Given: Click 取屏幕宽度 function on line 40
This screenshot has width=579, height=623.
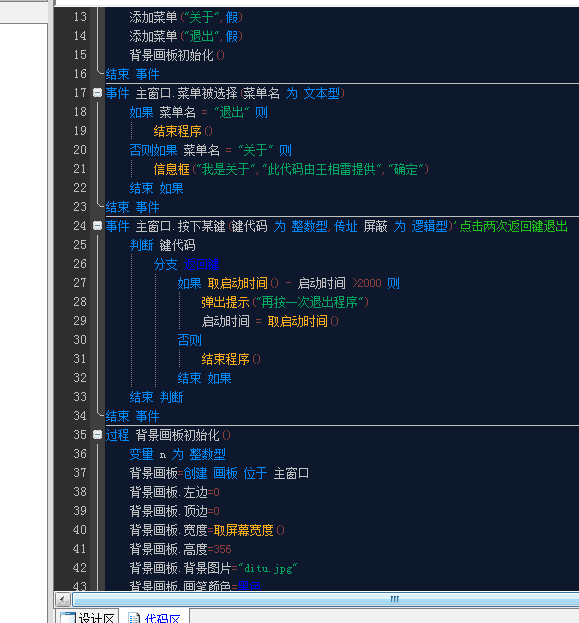Looking at the screenshot, I should click(243, 530).
